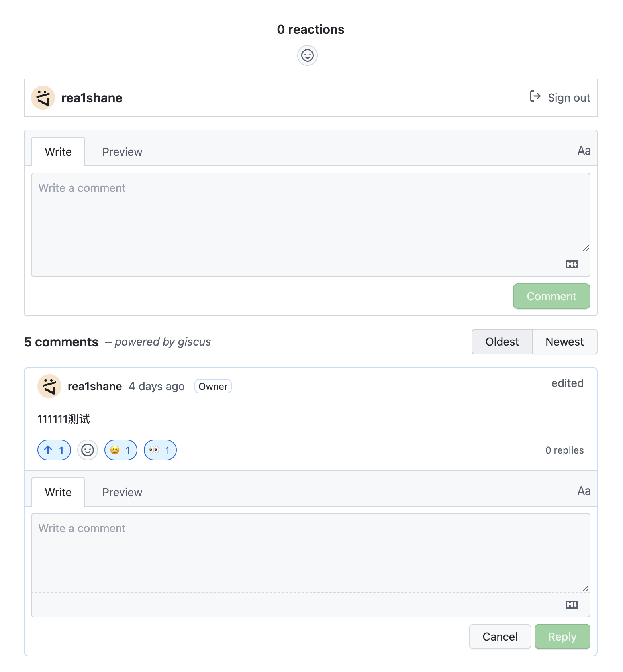
Task: Toggle the laughing emoji reaction
Action: pyautogui.click(x=120, y=450)
